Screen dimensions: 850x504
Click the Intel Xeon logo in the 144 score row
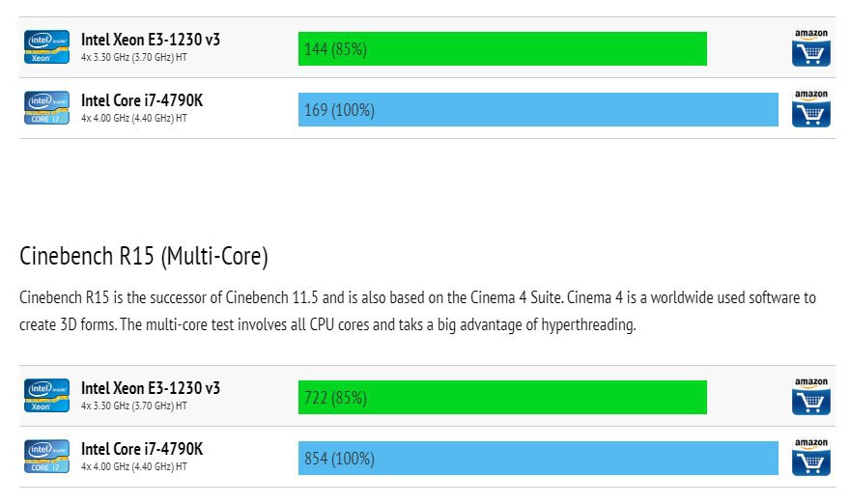click(x=46, y=47)
